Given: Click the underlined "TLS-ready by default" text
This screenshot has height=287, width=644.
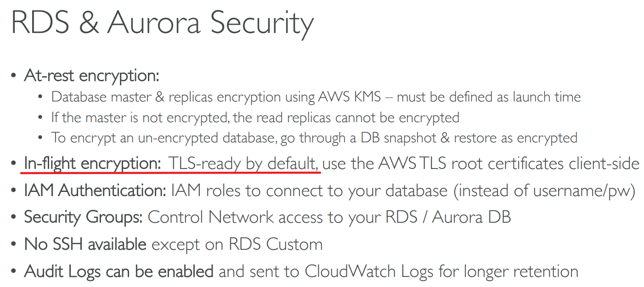Looking at the screenshot, I should click(x=243, y=163).
